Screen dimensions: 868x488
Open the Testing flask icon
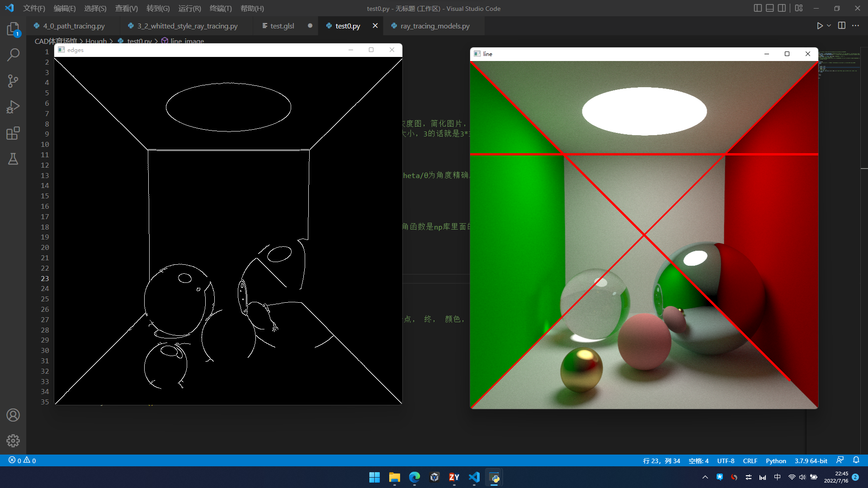pos(13,159)
